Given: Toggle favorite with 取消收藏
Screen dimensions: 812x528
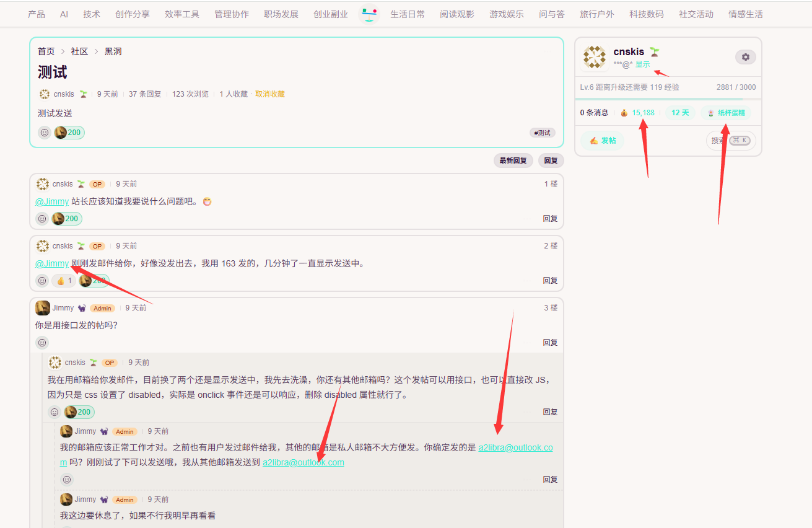Looking at the screenshot, I should pyautogui.click(x=269, y=94).
